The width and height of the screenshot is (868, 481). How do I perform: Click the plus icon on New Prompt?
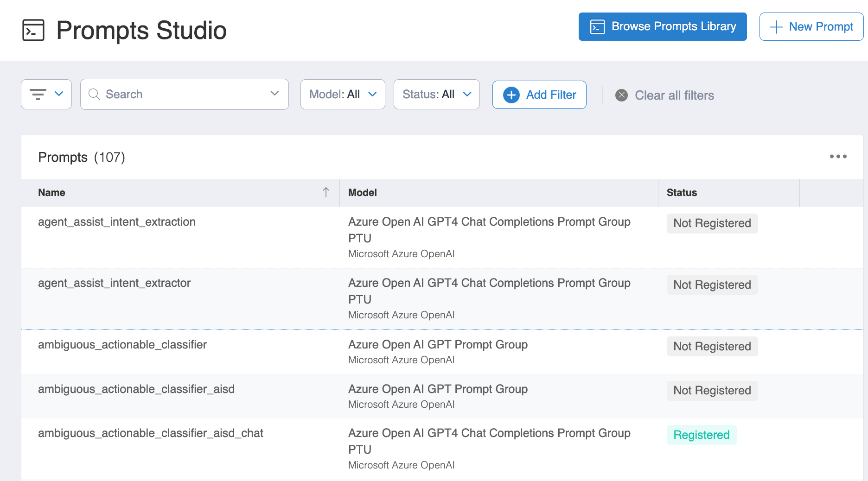776,27
